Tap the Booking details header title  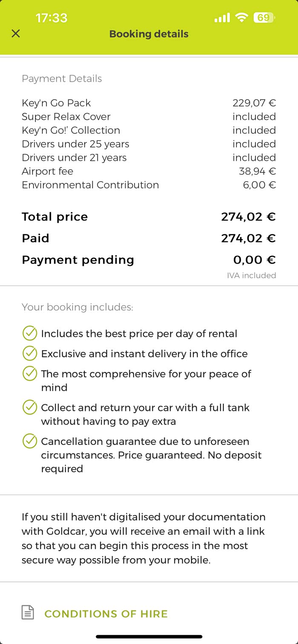point(149,34)
